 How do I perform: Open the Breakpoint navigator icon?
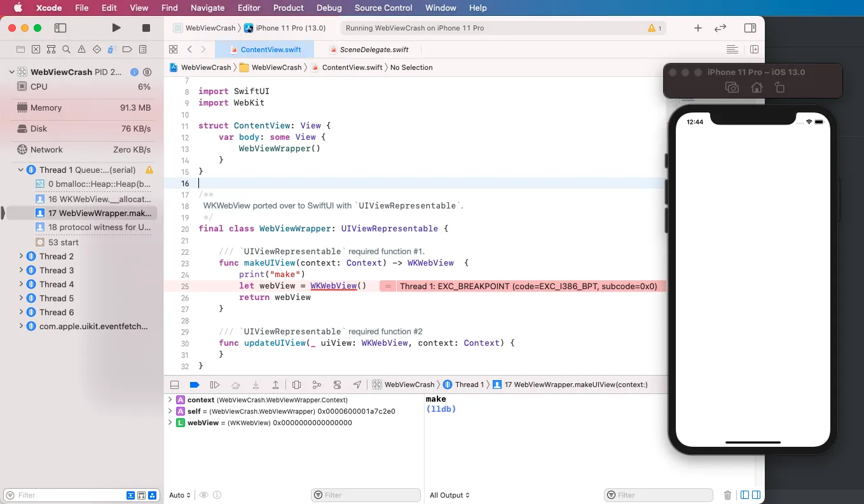(x=127, y=50)
